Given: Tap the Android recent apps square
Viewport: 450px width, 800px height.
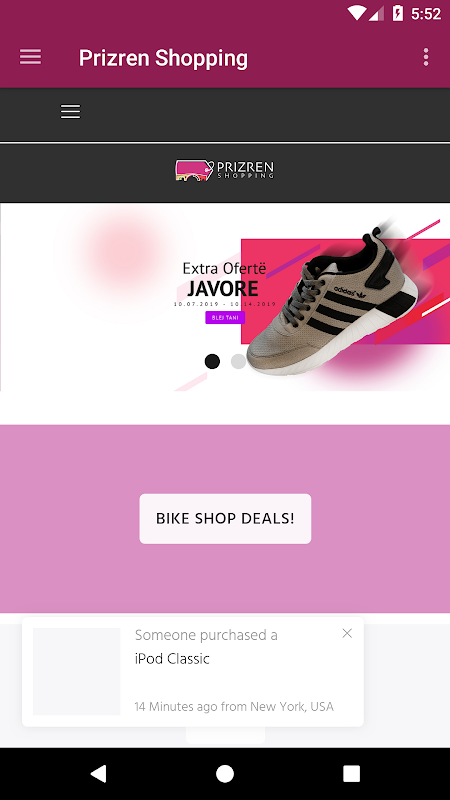Looking at the screenshot, I should pyautogui.click(x=351, y=774).
